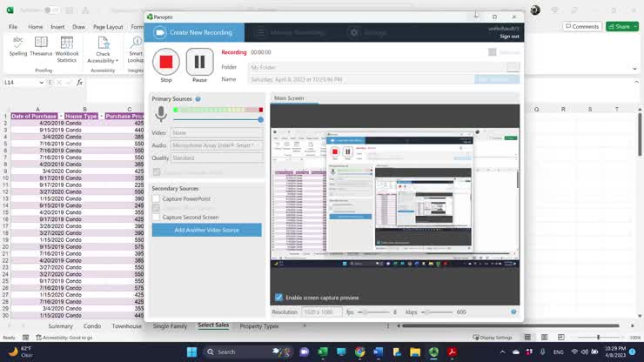Click the Excel Share button
Image resolution: width=644 pixels, height=362 pixels.
(x=620, y=27)
